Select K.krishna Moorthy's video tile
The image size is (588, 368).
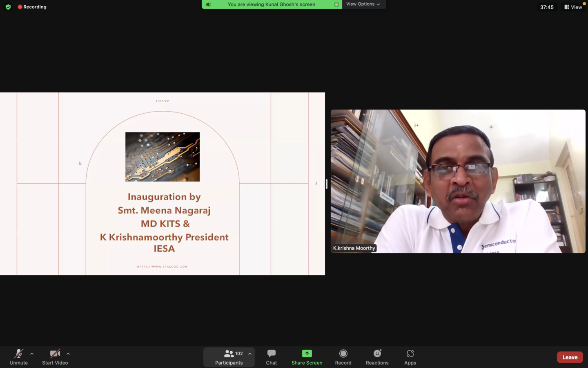pos(458,181)
